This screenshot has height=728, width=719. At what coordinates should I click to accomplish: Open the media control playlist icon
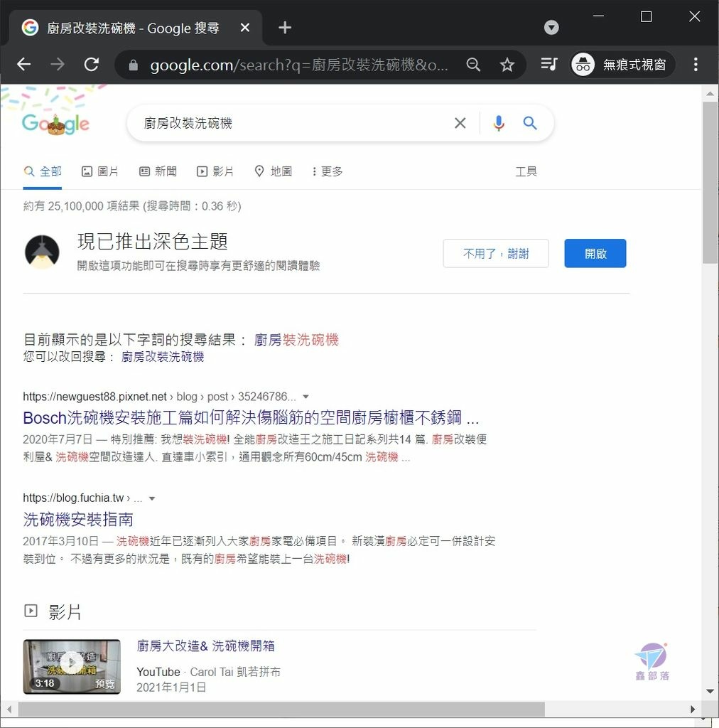click(x=548, y=64)
